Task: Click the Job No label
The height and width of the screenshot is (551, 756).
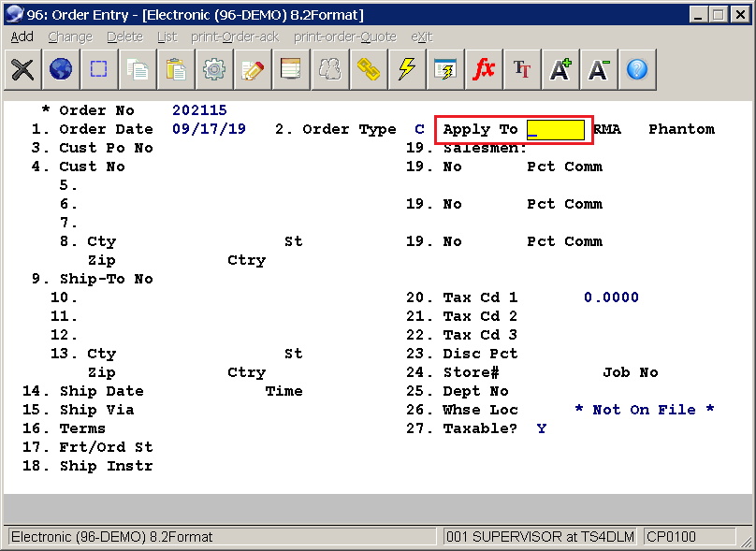Action: pos(631,372)
